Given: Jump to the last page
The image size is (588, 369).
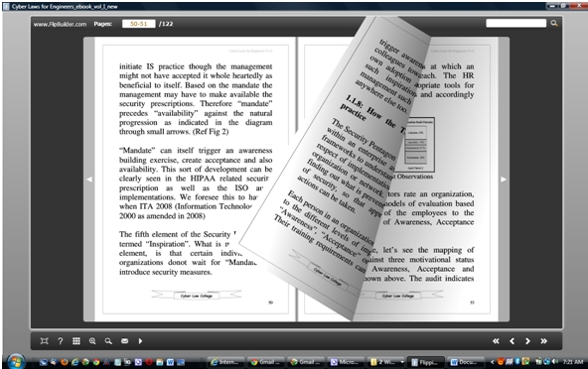Looking at the screenshot, I should click(x=543, y=341).
